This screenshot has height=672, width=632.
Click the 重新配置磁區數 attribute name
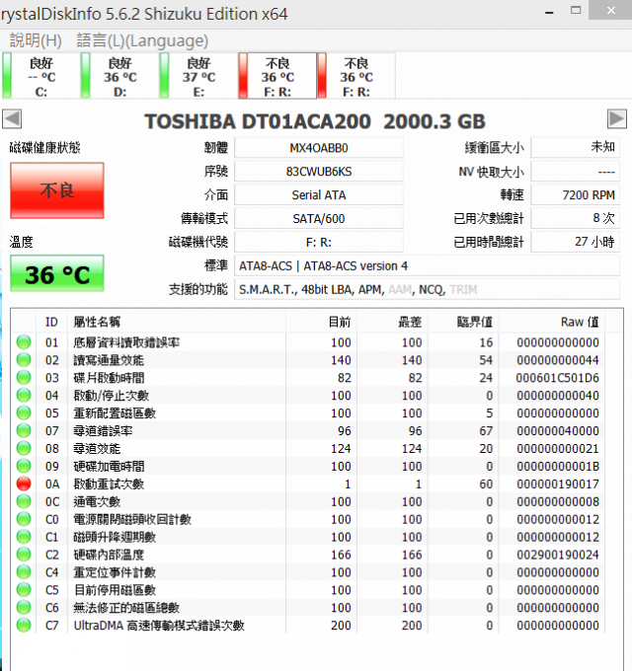(115, 413)
